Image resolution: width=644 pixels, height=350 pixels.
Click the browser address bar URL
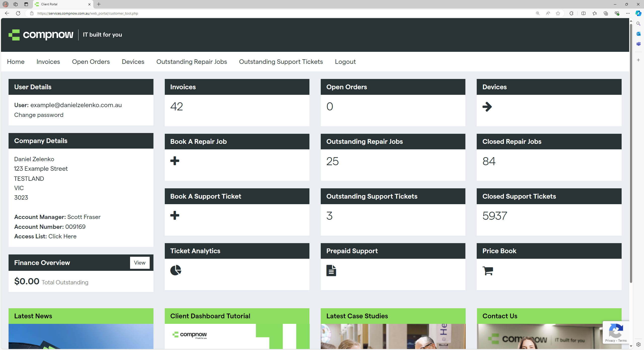[x=88, y=13]
